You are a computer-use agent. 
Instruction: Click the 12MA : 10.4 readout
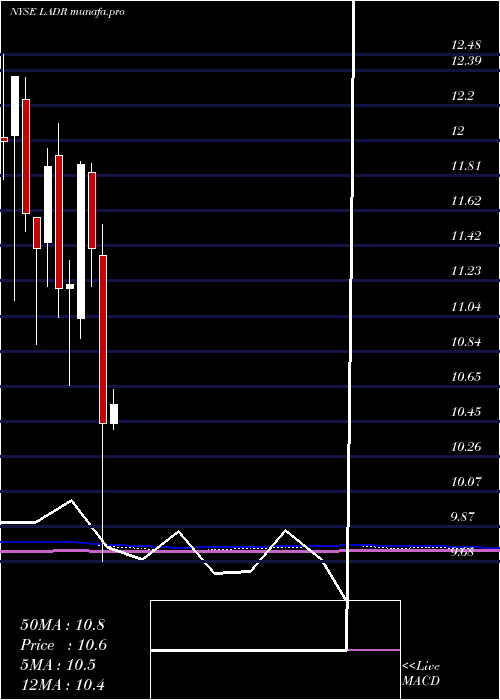point(62,684)
